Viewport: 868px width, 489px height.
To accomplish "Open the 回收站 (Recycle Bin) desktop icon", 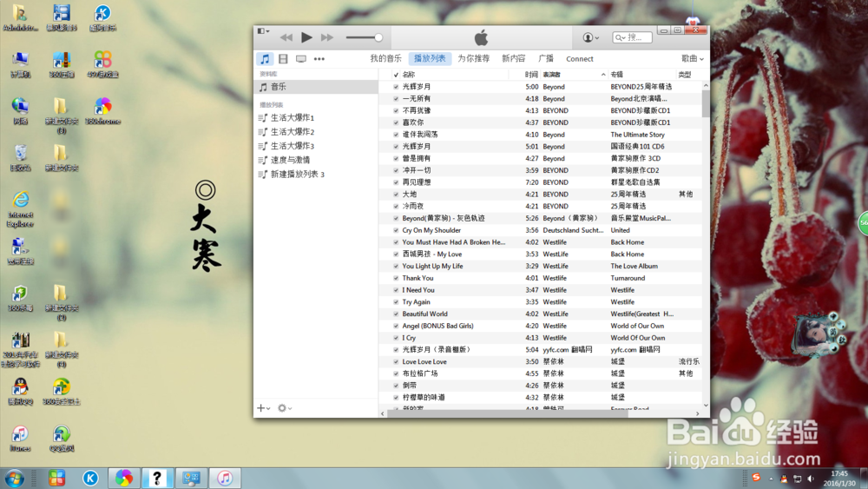I will point(21,158).
